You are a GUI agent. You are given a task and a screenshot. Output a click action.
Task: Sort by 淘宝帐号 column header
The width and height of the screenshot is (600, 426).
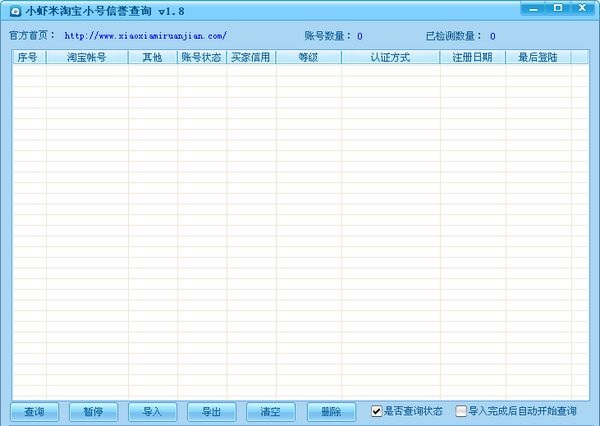87,58
